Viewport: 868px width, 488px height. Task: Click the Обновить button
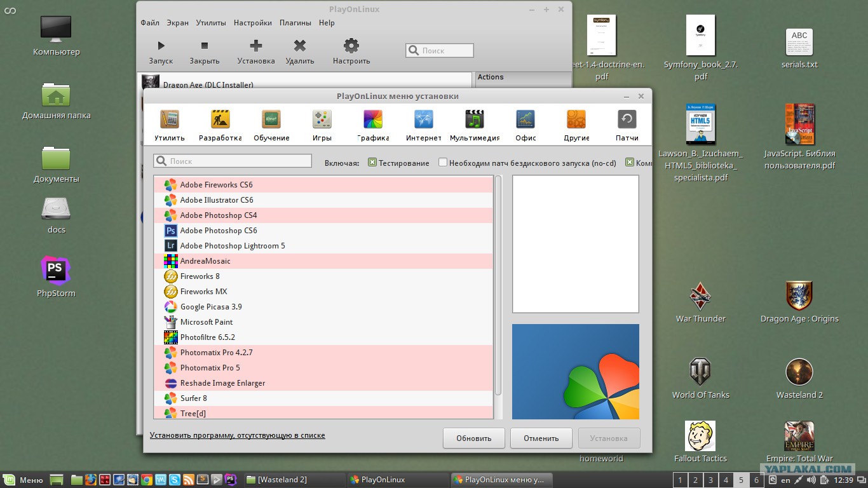[474, 438]
